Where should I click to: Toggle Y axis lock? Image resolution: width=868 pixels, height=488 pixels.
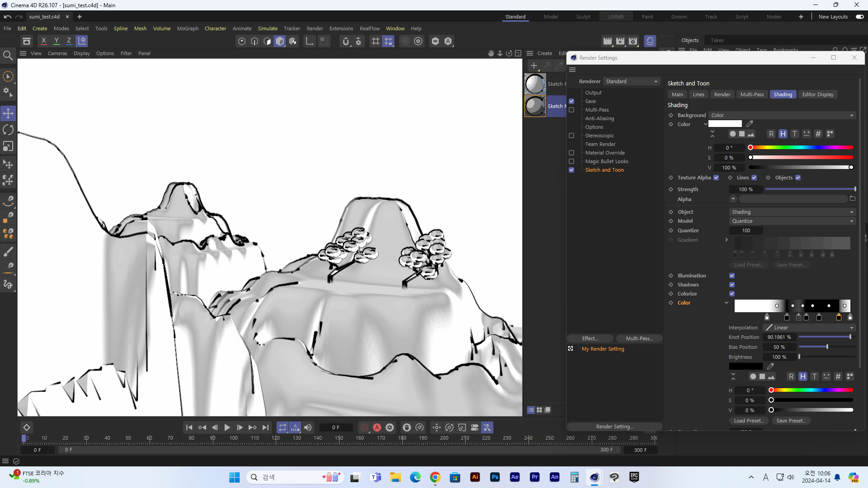click(57, 41)
